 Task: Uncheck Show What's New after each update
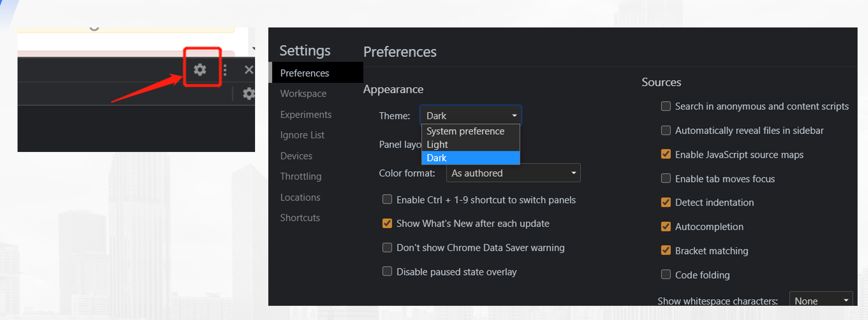coord(387,223)
